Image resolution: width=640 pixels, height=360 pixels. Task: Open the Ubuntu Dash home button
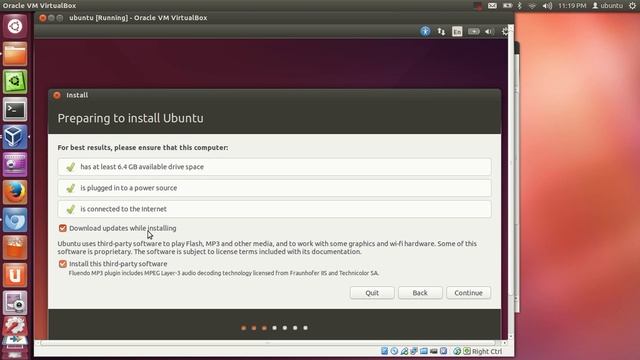tap(15, 26)
